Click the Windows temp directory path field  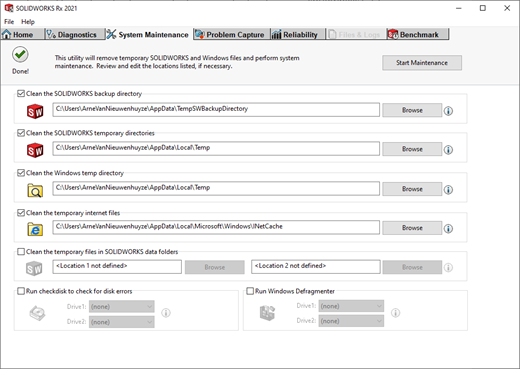click(x=216, y=188)
